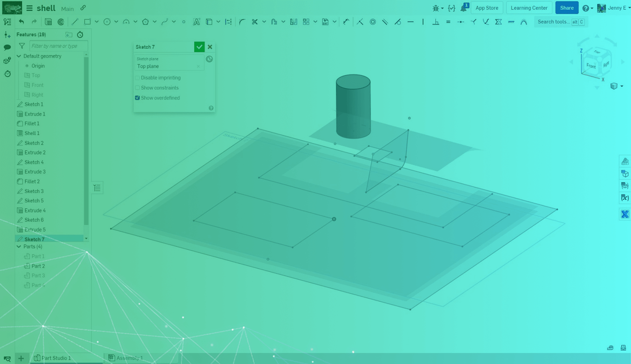Check the Show constraints option
The width and height of the screenshot is (631, 364).
click(138, 88)
